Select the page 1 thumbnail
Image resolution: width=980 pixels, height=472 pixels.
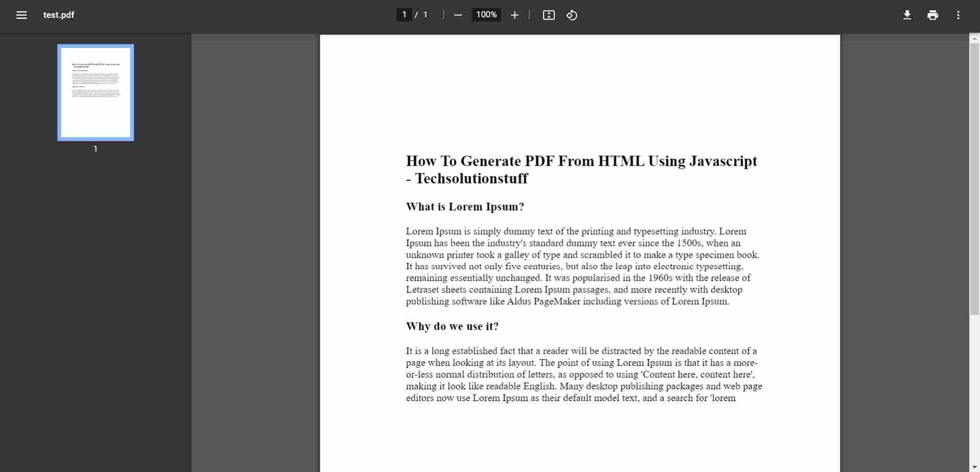click(x=95, y=92)
